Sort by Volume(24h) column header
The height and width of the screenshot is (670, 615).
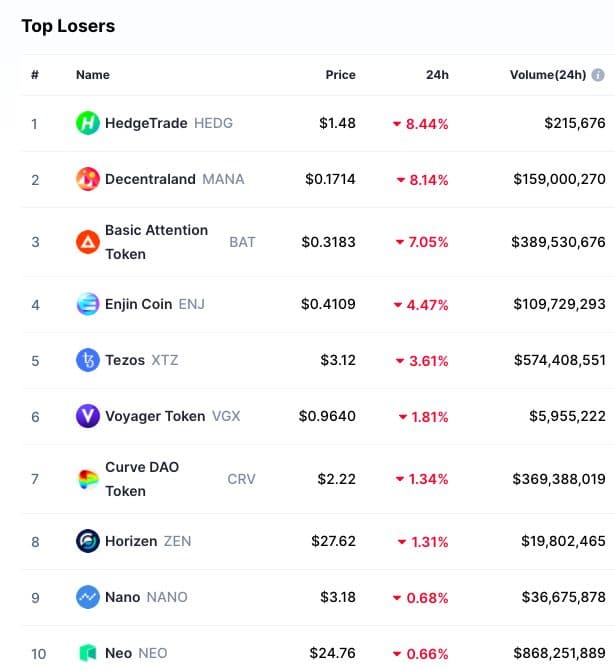click(x=547, y=75)
